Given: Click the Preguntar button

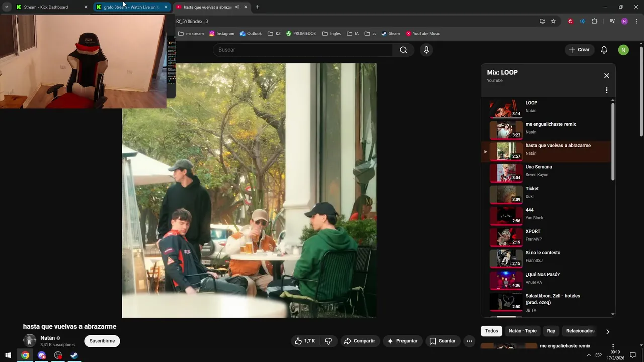Looking at the screenshot, I should click(401, 341).
